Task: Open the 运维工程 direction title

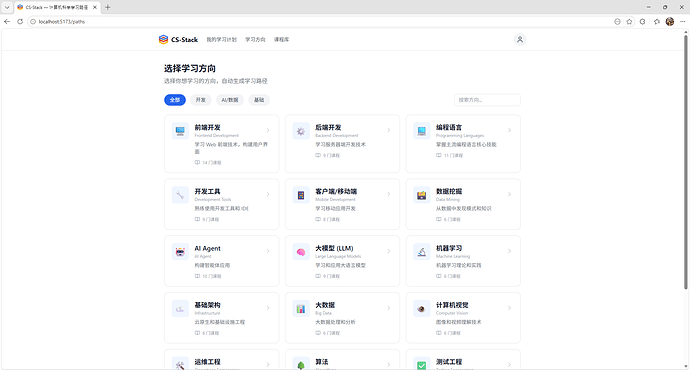Action: [207, 362]
